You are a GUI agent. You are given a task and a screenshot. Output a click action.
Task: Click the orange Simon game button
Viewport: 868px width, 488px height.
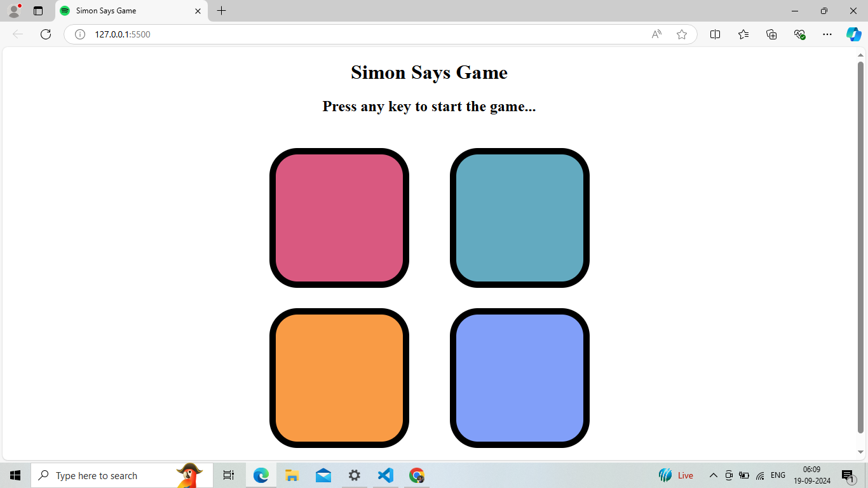pyautogui.click(x=339, y=377)
